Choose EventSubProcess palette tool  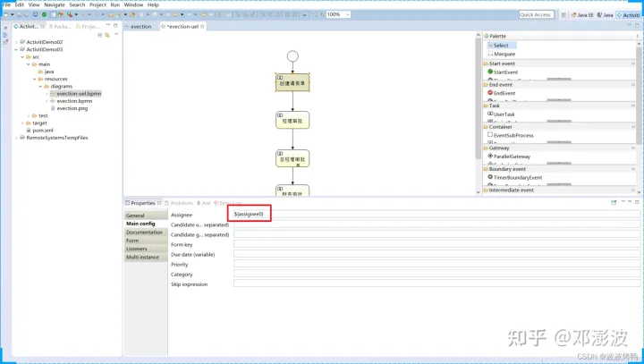[x=512, y=135]
